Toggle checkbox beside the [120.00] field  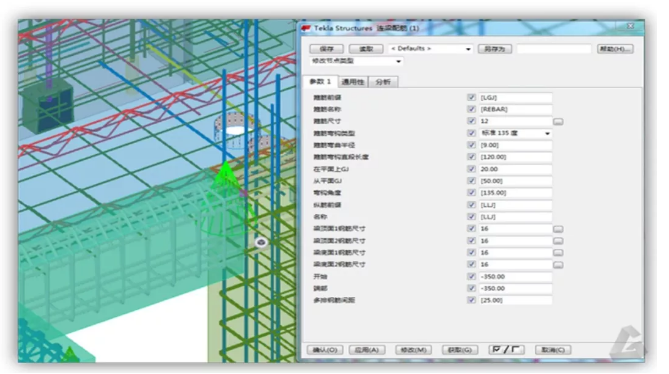471,157
